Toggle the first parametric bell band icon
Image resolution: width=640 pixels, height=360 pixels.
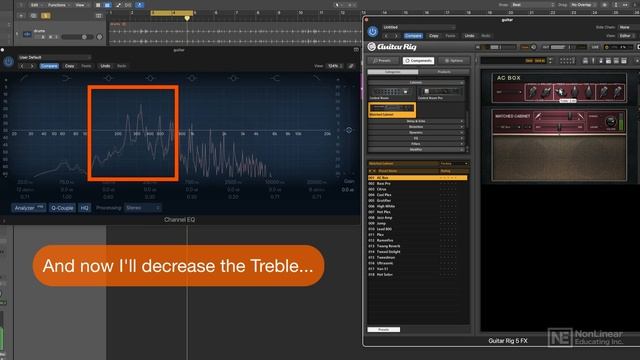coord(108,78)
